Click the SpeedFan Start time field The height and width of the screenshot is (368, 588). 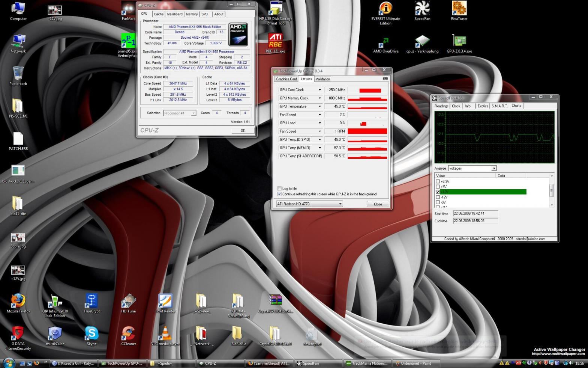475,213
